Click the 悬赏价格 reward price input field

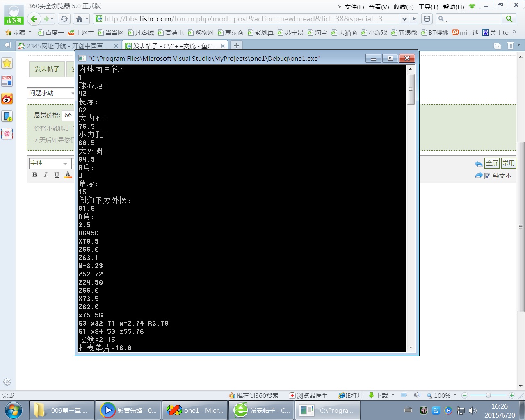click(x=68, y=115)
